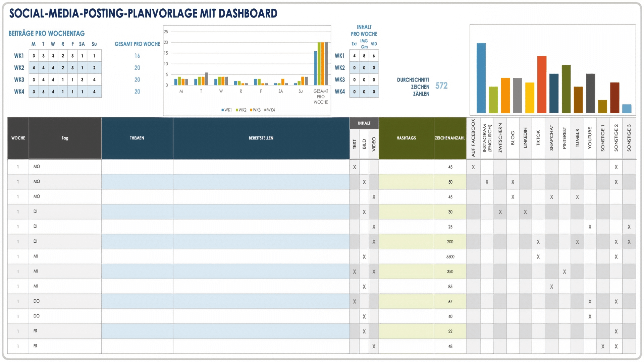Click the INSTAGRAM X mark in the 50 row

[487, 182]
